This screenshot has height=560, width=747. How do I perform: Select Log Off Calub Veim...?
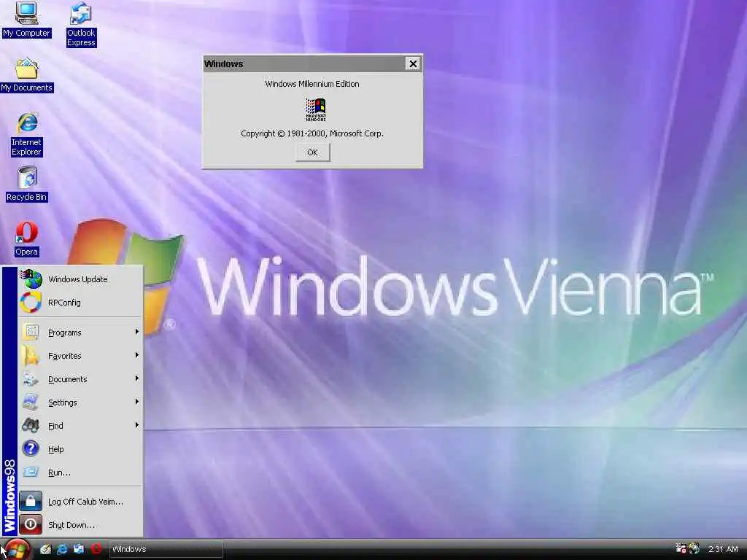pyautogui.click(x=80, y=502)
